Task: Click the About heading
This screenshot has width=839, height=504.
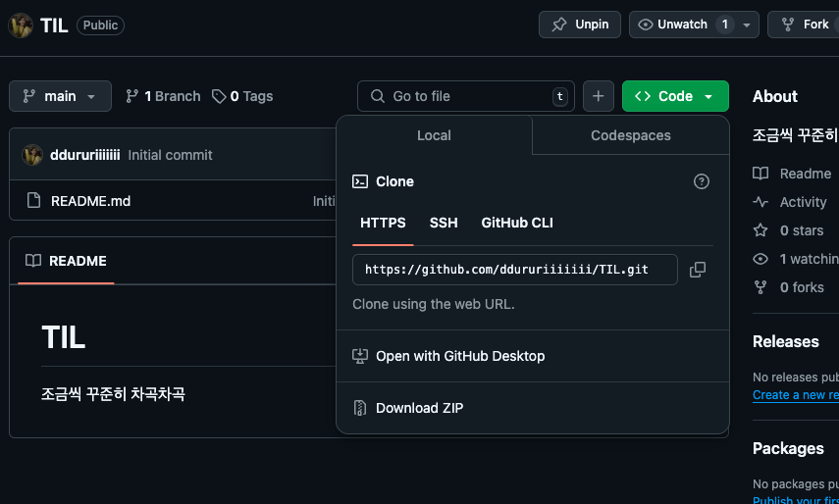Action: (775, 96)
